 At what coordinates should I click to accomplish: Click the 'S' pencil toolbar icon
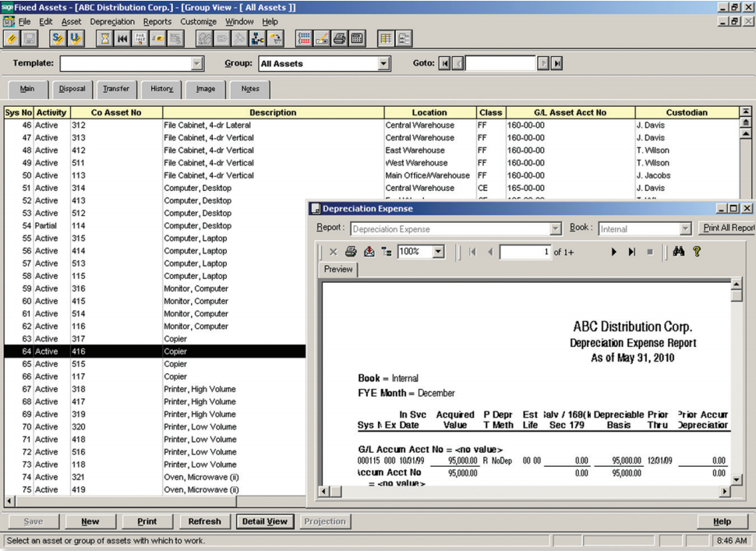pos(58,38)
